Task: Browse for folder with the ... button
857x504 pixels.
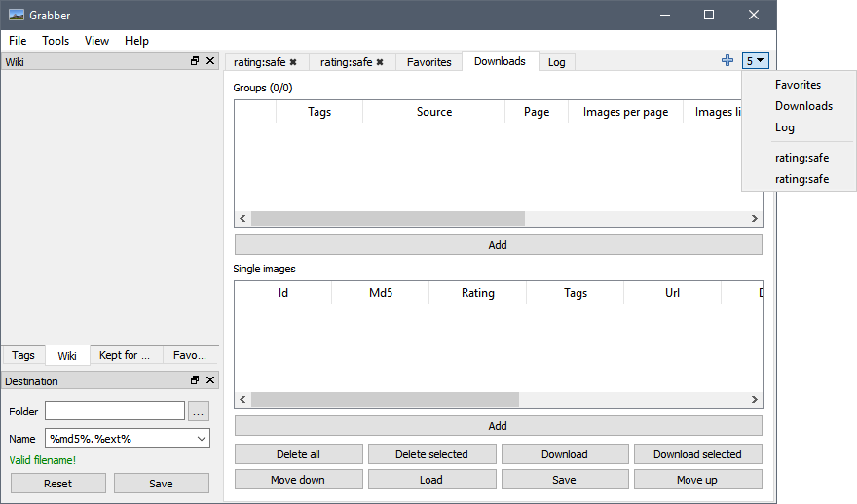Action: [x=199, y=412]
